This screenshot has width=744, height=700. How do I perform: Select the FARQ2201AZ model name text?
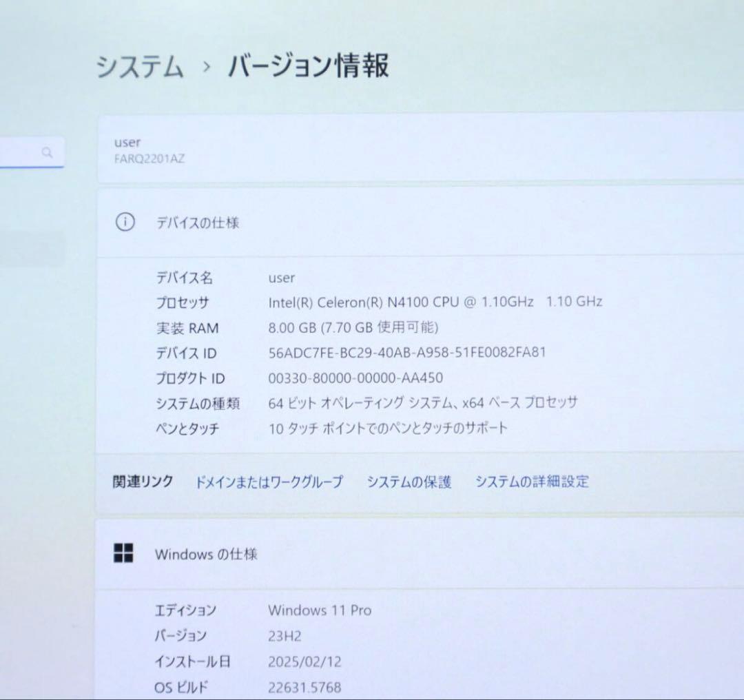[x=149, y=158]
